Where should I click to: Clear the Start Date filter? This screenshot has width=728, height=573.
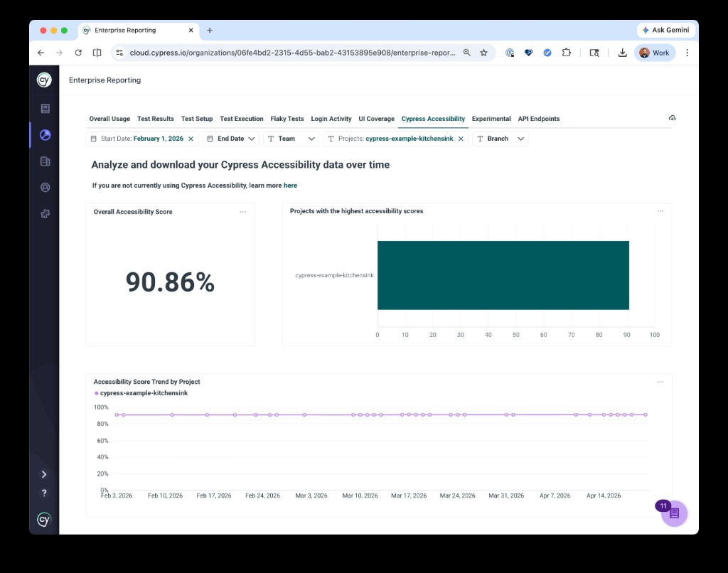coord(191,139)
